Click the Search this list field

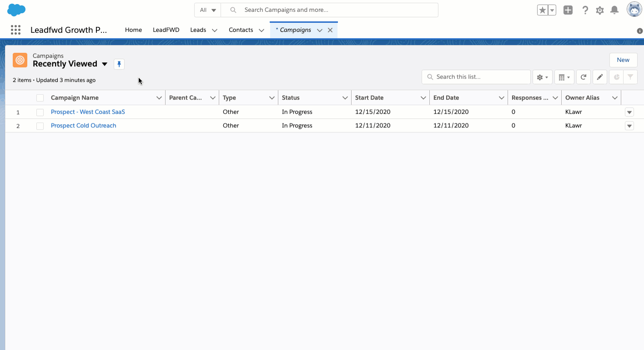tap(476, 77)
